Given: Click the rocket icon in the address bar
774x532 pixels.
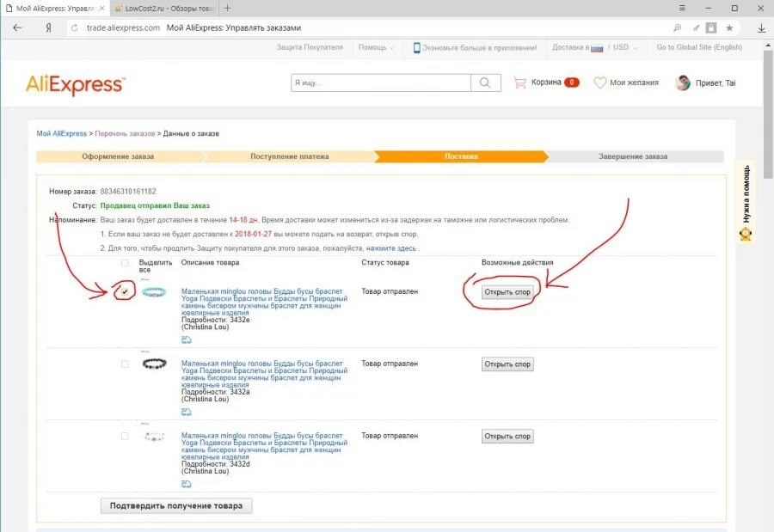Looking at the screenshot, I should click(x=696, y=28).
